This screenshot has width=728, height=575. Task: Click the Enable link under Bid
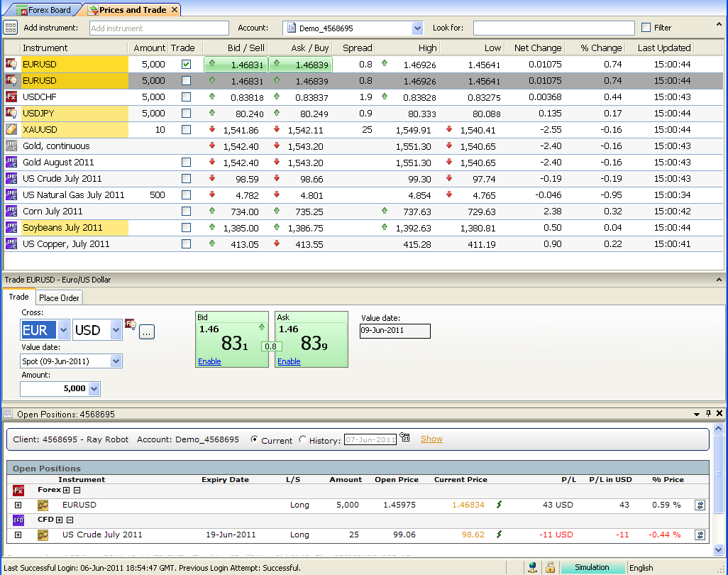(x=209, y=361)
